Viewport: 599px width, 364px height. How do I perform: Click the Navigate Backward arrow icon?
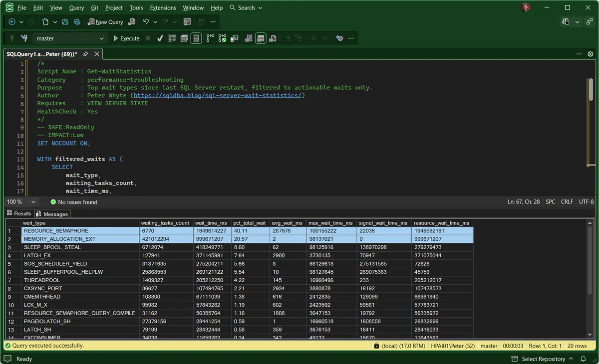tap(12, 22)
